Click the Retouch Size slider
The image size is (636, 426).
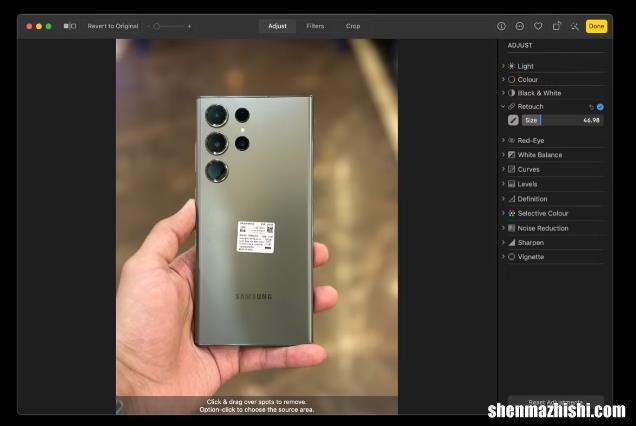pyautogui.click(x=563, y=120)
